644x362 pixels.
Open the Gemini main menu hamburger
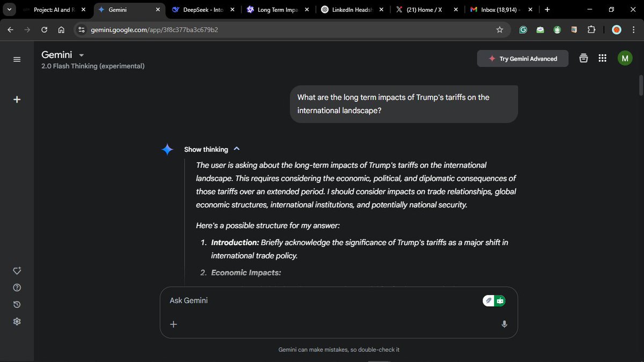tap(17, 59)
